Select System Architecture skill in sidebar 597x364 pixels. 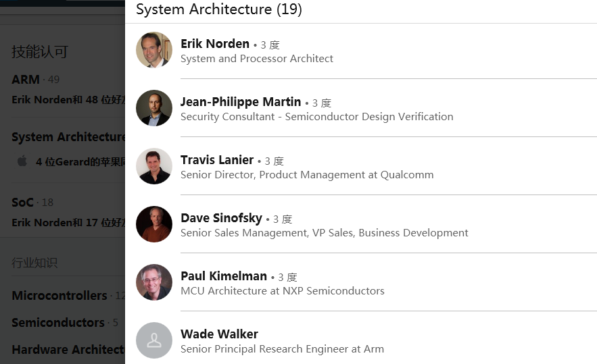click(68, 137)
